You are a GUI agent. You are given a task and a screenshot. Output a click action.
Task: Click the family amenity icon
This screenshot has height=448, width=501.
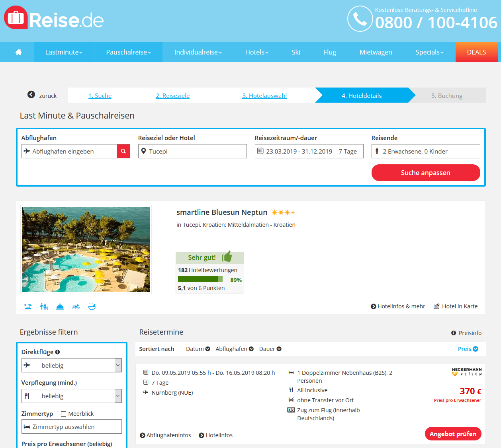pos(44,306)
